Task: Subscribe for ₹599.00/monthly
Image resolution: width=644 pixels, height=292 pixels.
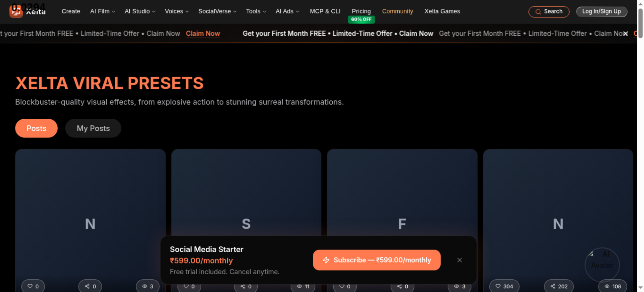Action: coord(377,260)
